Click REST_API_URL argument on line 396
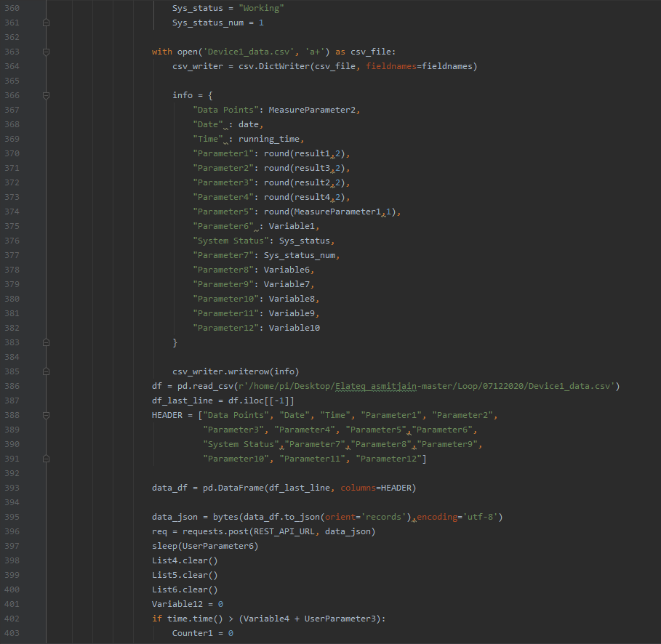The height and width of the screenshot is (644, 661). click(x=284, y=531)
